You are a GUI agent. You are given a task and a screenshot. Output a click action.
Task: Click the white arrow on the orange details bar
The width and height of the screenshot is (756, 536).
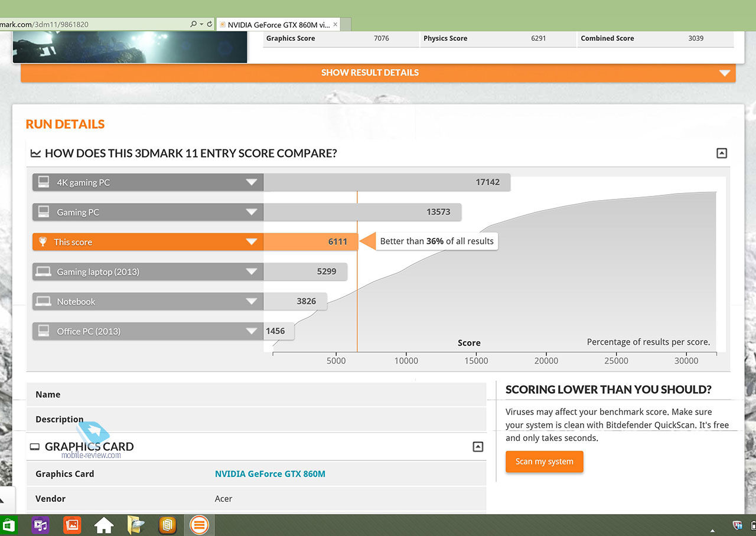click(x=725, y=73)
